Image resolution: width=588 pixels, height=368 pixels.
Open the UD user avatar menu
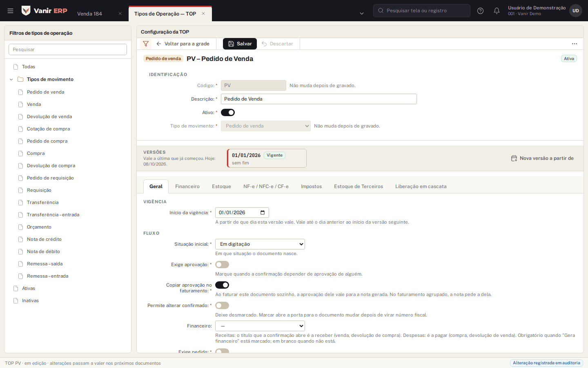tap(576, 11)
